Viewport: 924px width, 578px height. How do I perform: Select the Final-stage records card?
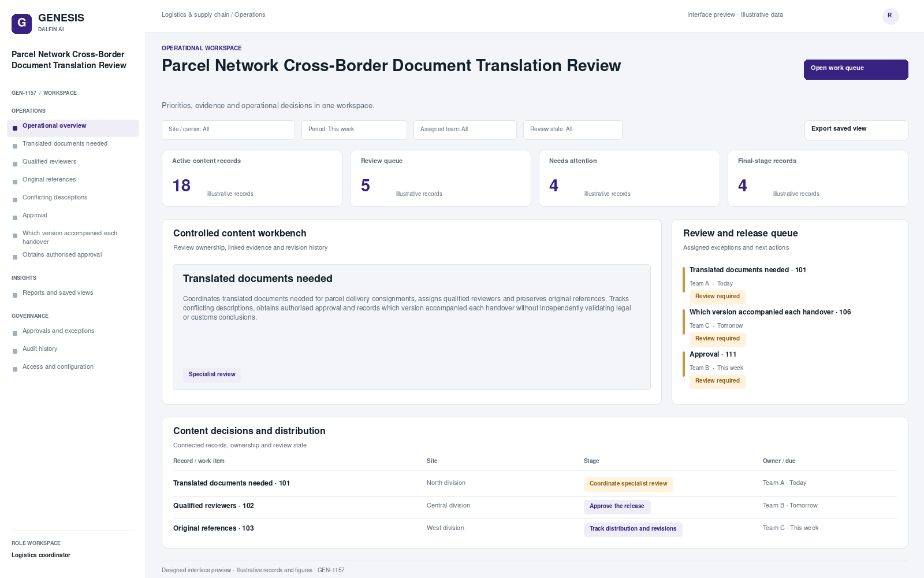[818, 178]
